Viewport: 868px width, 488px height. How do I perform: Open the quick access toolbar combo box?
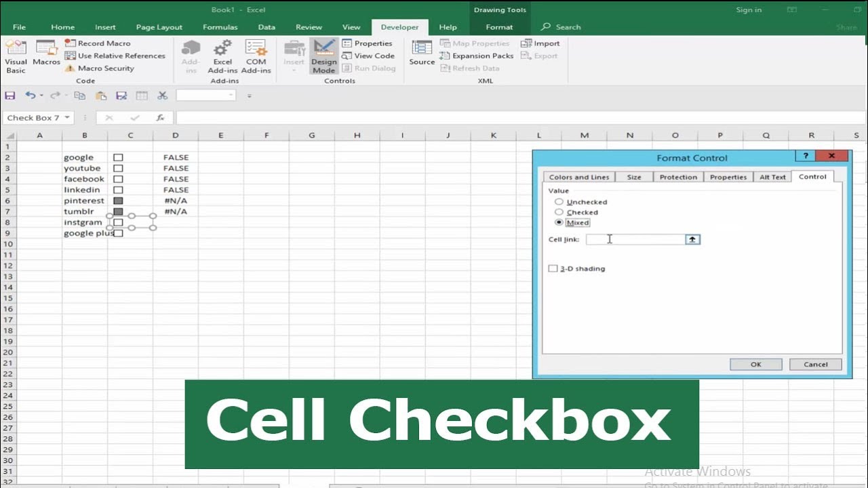pyautogui.click(x=205, y=96)
